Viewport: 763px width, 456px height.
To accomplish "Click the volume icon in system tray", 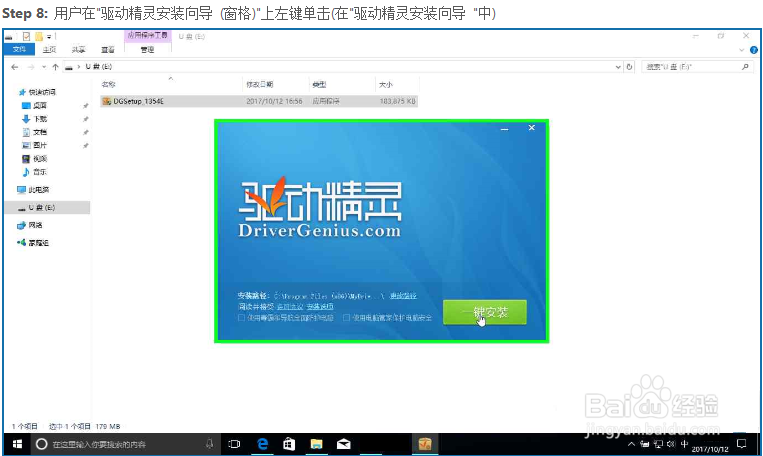I will pos(671,444).
